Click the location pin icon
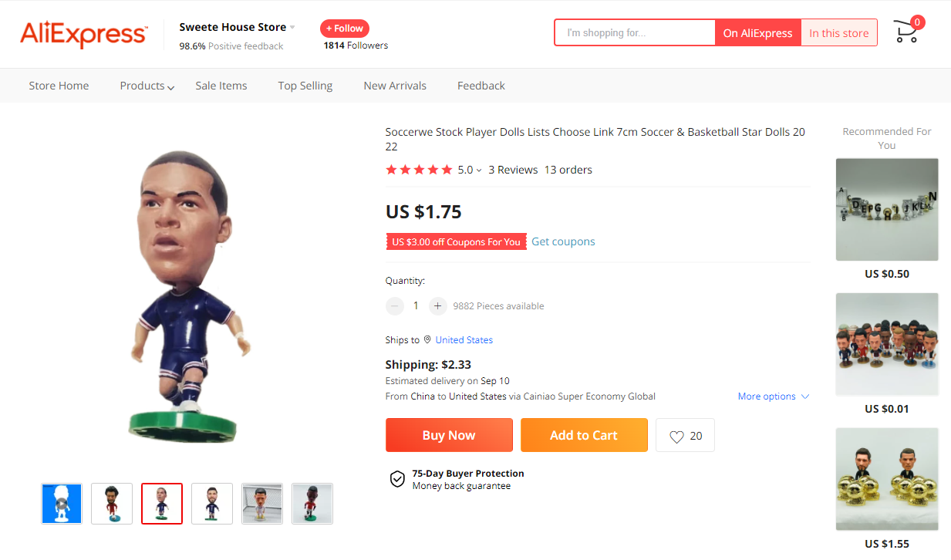This screenshot has width=951, height=560. 427,339
